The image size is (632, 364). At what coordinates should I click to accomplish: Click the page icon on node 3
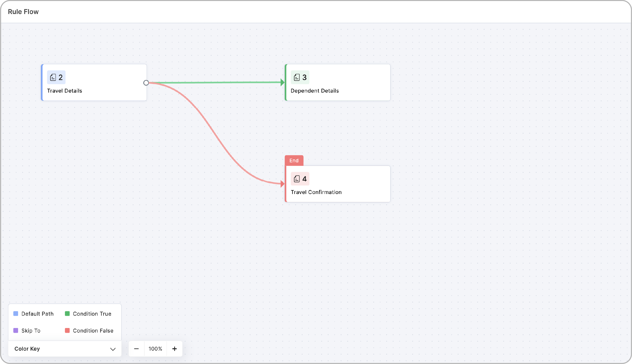[x=297, y=77]
